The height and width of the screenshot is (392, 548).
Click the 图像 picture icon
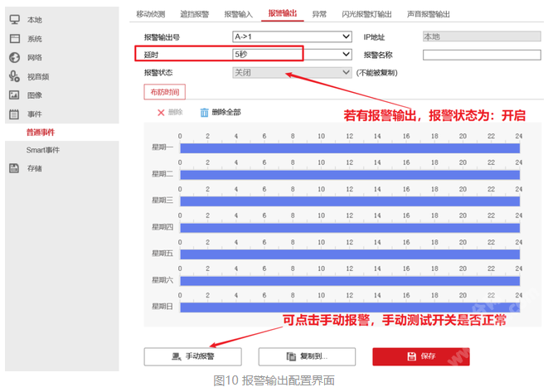pos(14,95)
